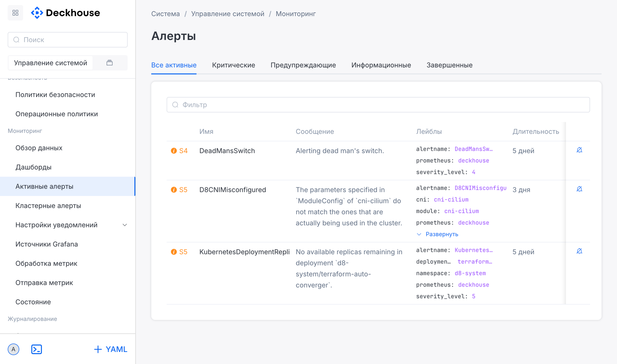Mute the KubernetesDeployment alert bell icon
The width and height of the screenshot is (617, 364).
(579, 251)
